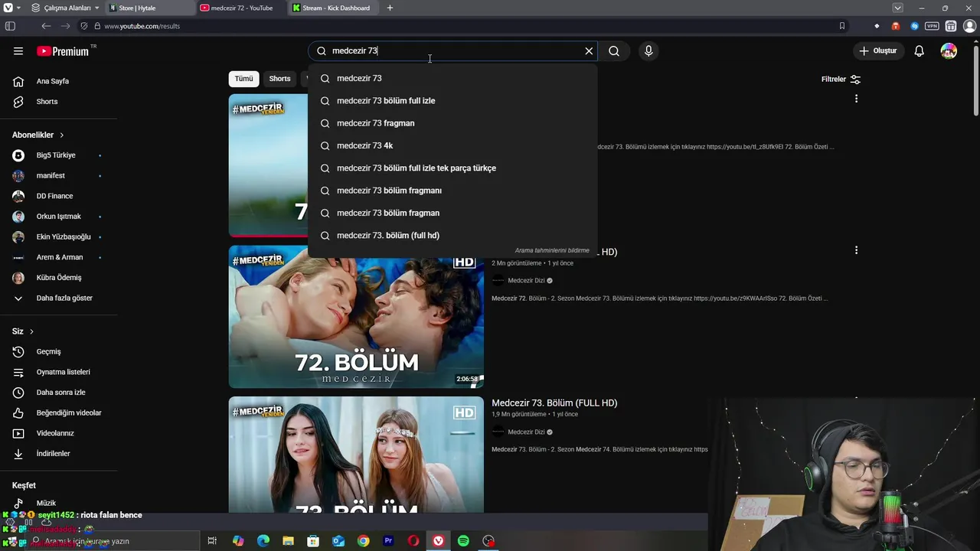Go back in browser history

[46, 26]
